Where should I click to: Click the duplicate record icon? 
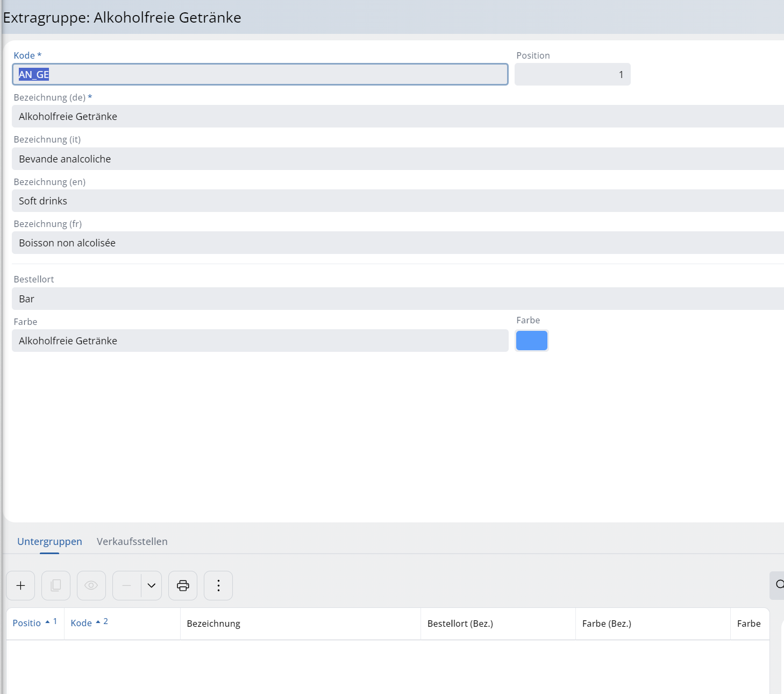coord(56,585)
